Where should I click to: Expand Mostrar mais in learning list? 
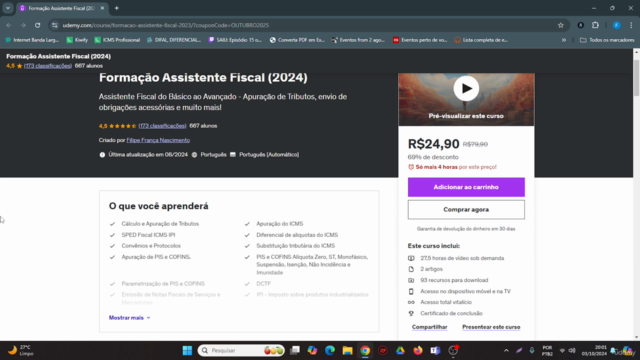tap(129, 318)
